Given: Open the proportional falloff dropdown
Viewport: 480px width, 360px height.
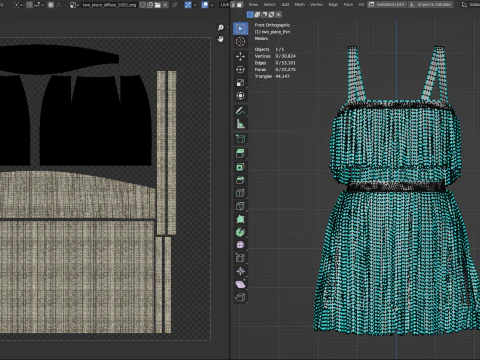Looking at the screenshot, I should click(59, 5).
